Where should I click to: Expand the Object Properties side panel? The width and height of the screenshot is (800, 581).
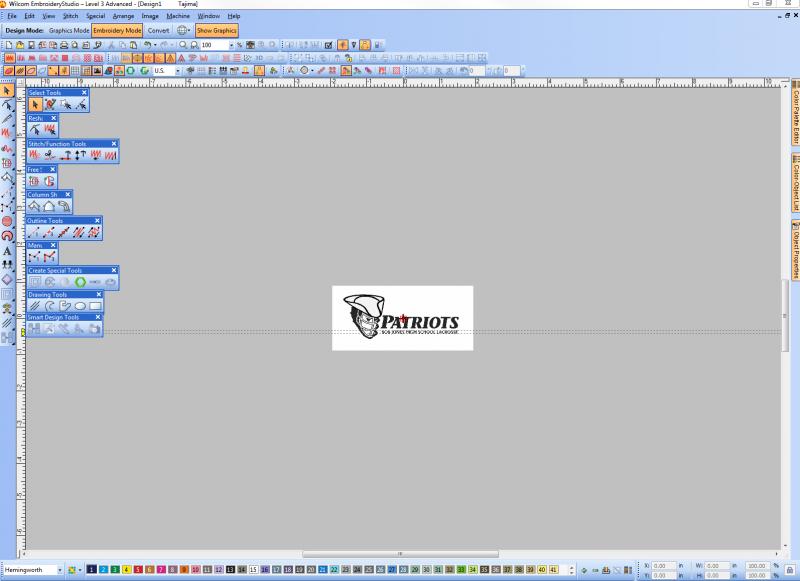tap(795, 249)
